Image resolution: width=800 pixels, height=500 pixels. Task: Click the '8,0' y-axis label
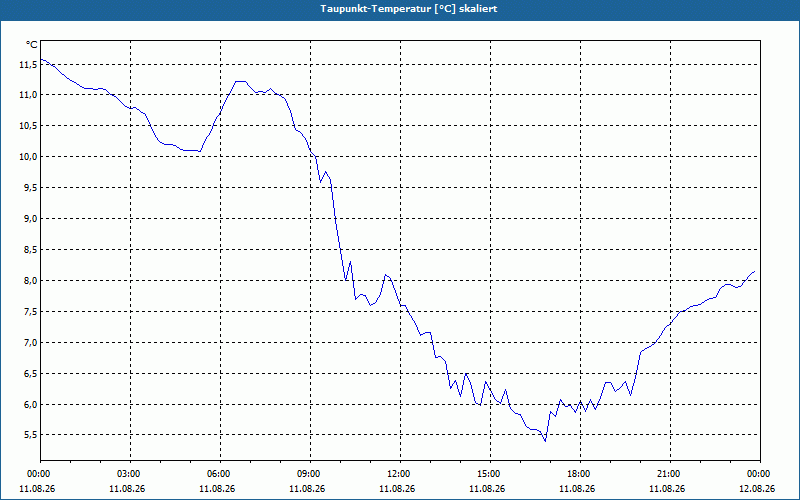30,281
